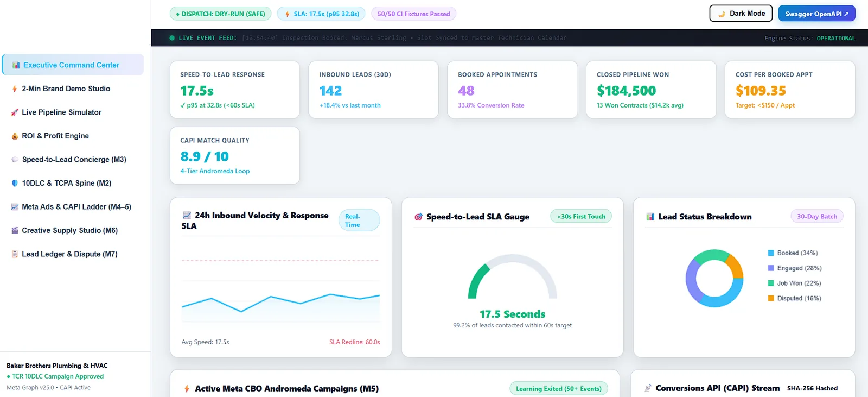
Task: Click the bolt icon beside Active Meta CBO Andromeda Campaigns
Action: (187, 389)
